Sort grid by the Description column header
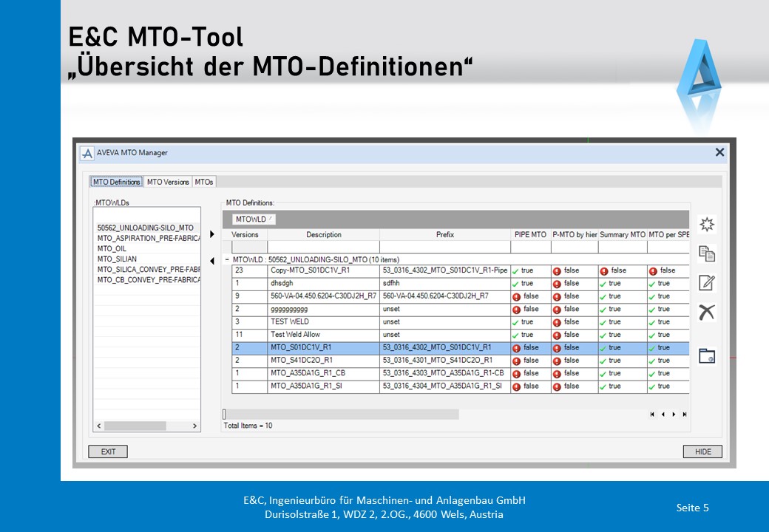Viewport: 769px width, 532px height. click(x=323, y=235)
